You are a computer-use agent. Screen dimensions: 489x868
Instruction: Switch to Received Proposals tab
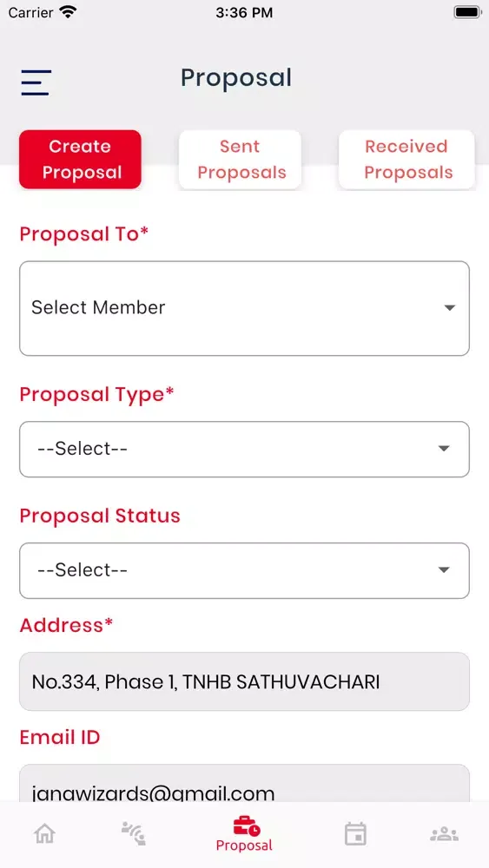(407, 160)
